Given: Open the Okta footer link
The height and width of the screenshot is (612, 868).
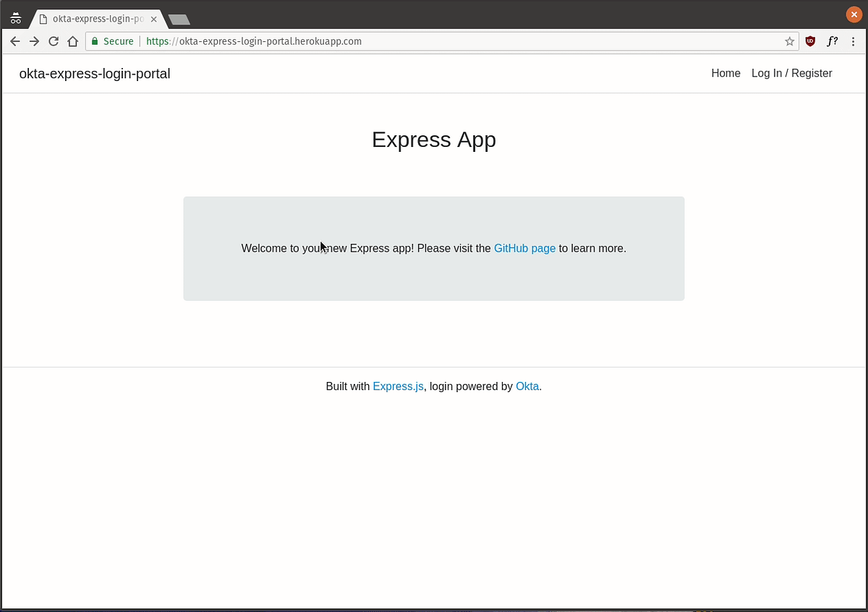Looking at the screenshot, I should coord(527,386).
